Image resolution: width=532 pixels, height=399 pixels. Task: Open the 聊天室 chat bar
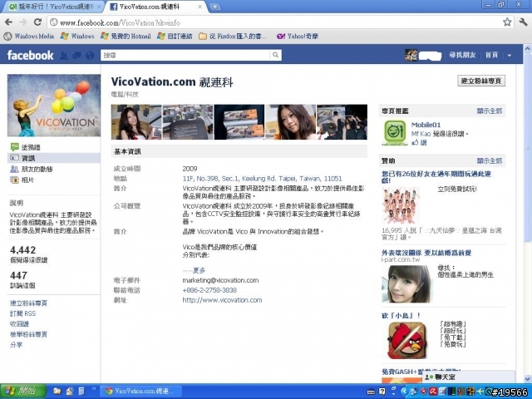tap(468, 377)
